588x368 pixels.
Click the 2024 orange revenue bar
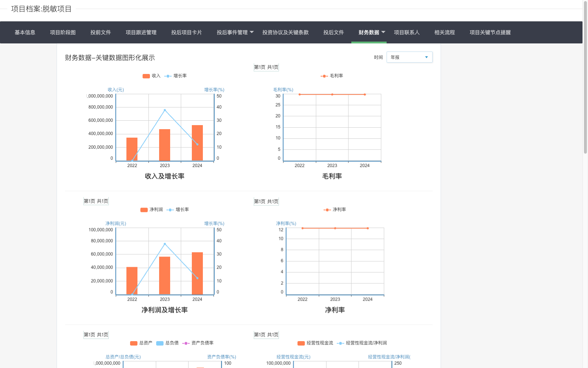[x=197, y=143]
